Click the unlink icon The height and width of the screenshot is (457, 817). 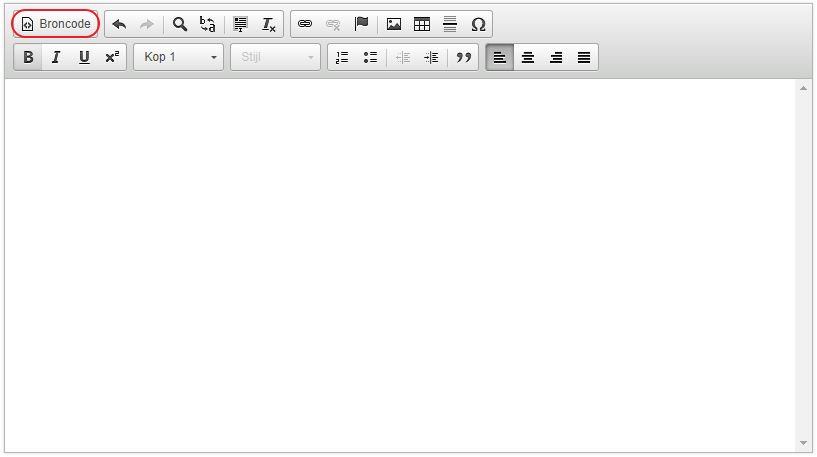coord(333,24)
